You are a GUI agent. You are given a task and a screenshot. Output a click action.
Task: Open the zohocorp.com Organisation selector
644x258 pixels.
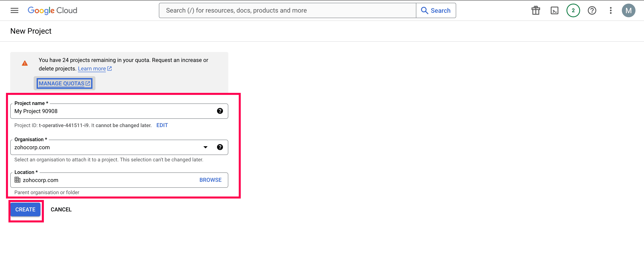pos(108,147)
